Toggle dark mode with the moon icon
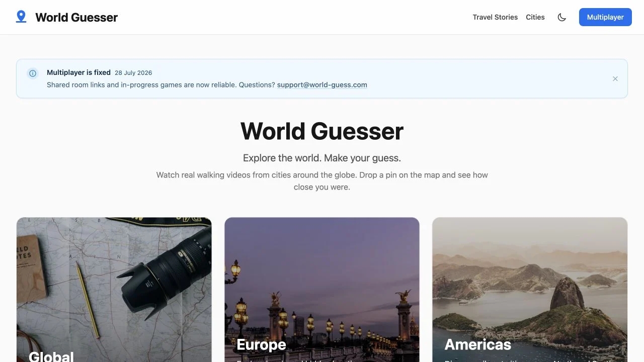 (x=562, y=17)
